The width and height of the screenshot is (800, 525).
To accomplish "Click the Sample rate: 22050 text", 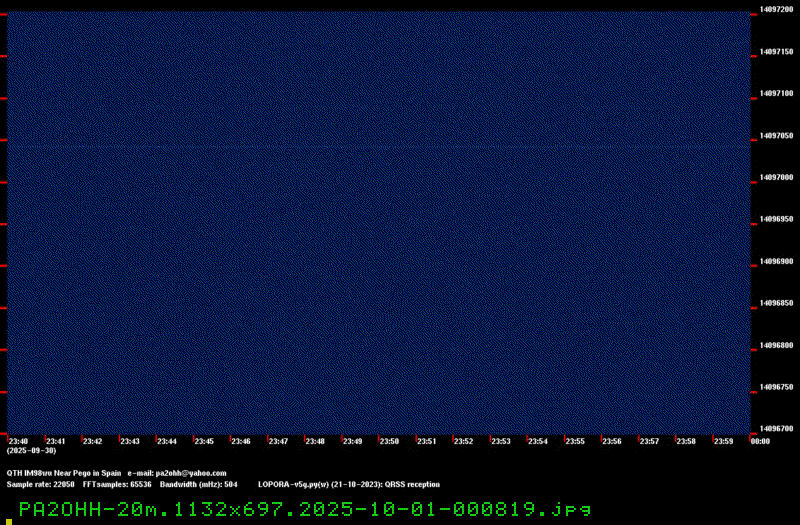I will [x=40, y=485].
